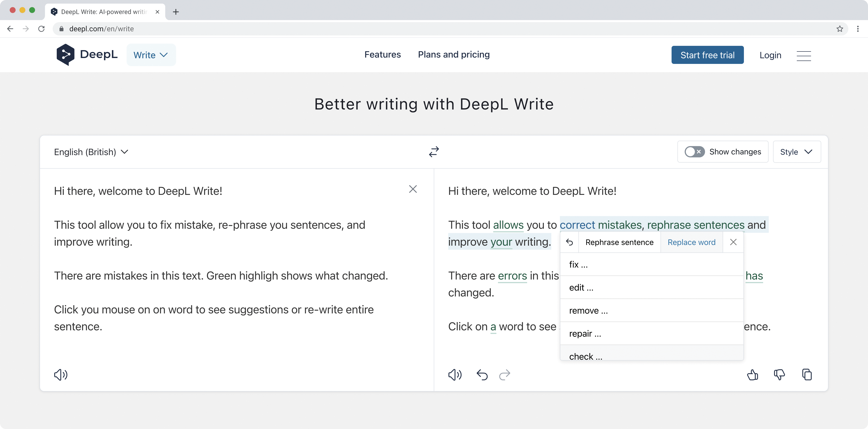Choose the 'repair ...' suggestion
868x429 pixels.
pos(652,333)
